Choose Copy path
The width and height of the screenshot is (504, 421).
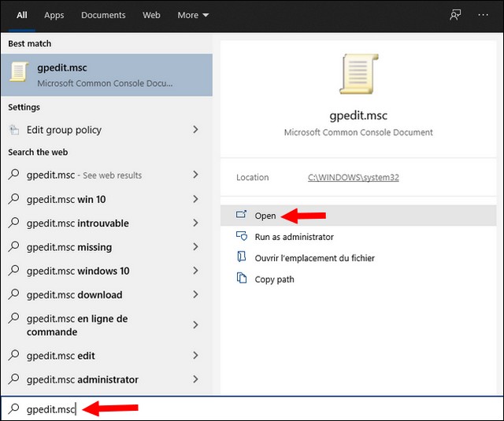tap(275, 279)
